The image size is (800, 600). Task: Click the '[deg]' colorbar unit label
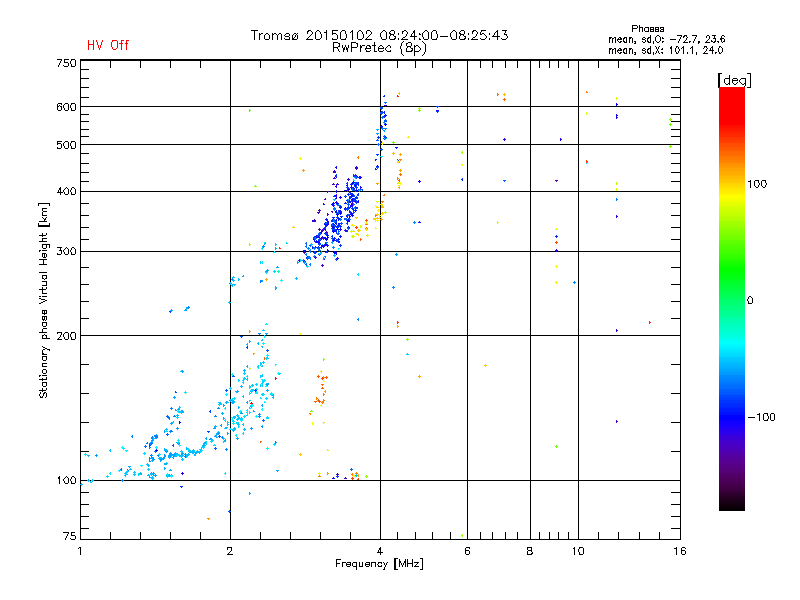point(734,80)
